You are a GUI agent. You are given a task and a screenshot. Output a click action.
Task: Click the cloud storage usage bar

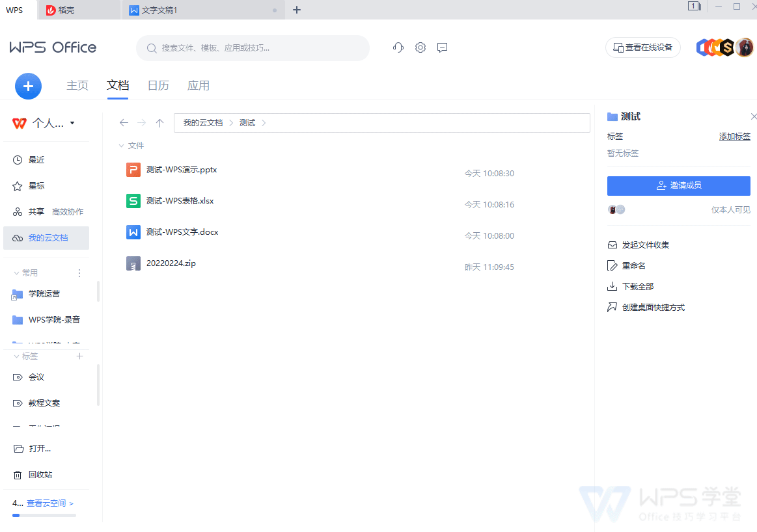point(44,515)
